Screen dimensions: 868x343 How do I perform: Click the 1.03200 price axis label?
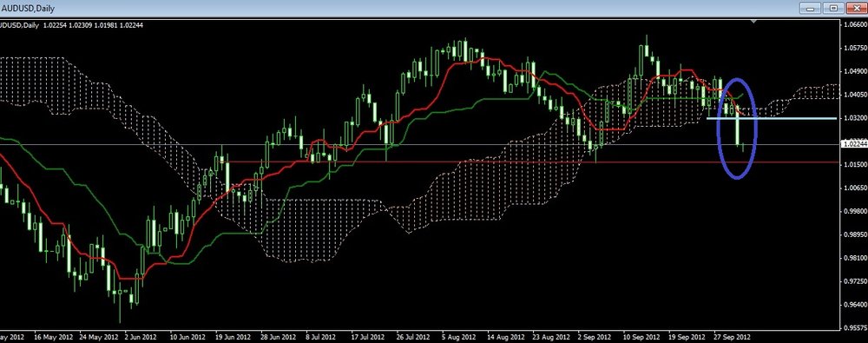[x=855, y=118]
